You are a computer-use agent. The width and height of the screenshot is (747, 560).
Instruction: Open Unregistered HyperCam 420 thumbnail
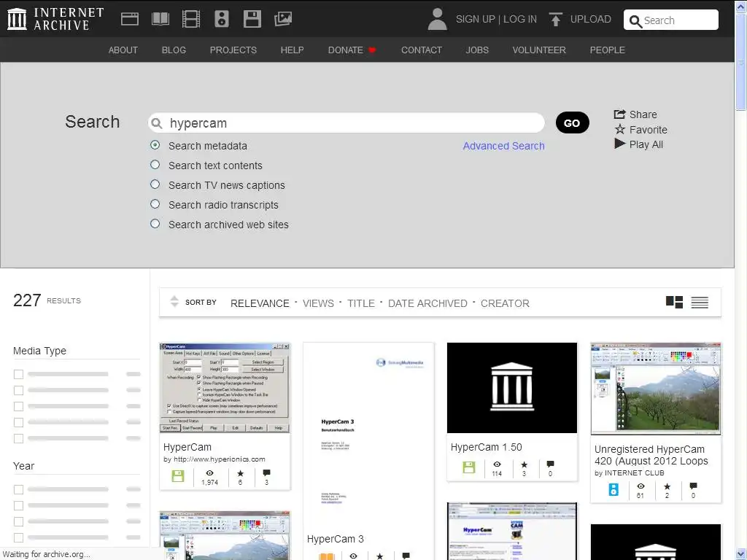656,389
